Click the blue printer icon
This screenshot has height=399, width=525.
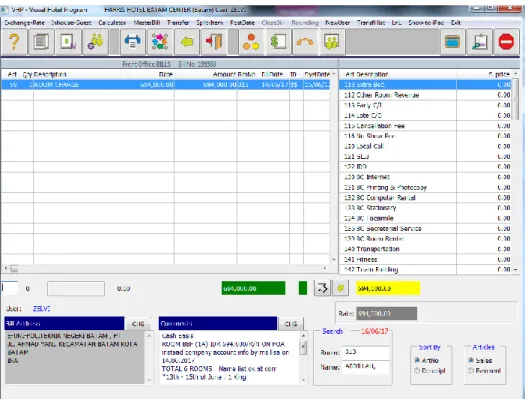pos(133,42)
